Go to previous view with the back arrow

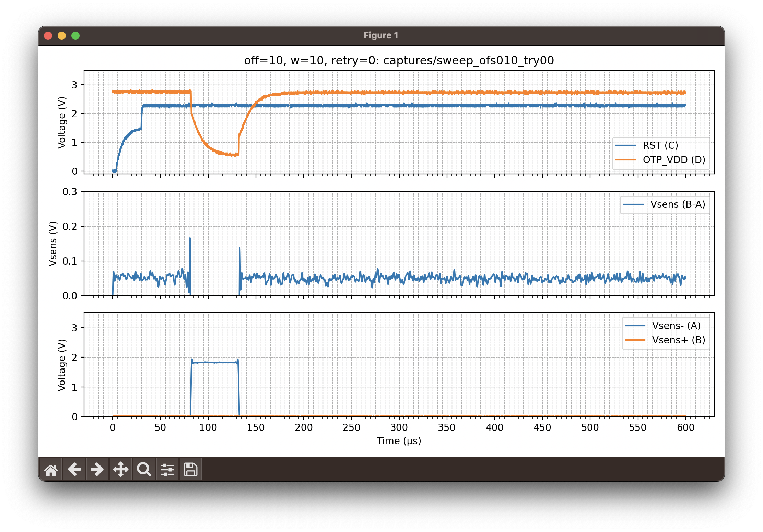click(74, 469)
